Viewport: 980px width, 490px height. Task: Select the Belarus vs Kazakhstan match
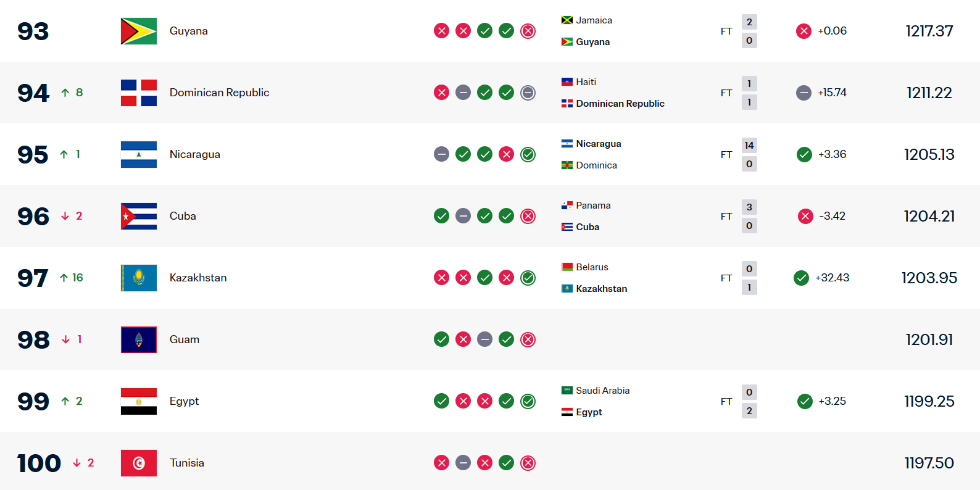(x=726, y=278)
